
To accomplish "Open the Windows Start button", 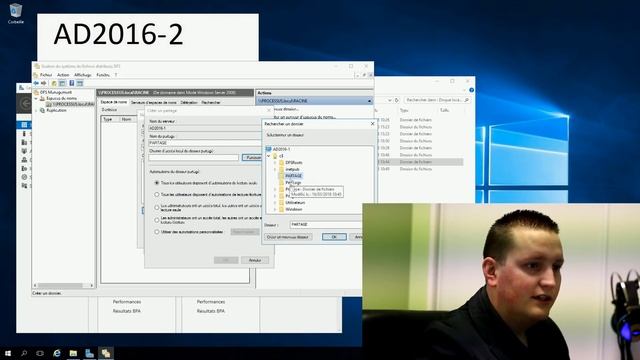I will click(8, 353).
